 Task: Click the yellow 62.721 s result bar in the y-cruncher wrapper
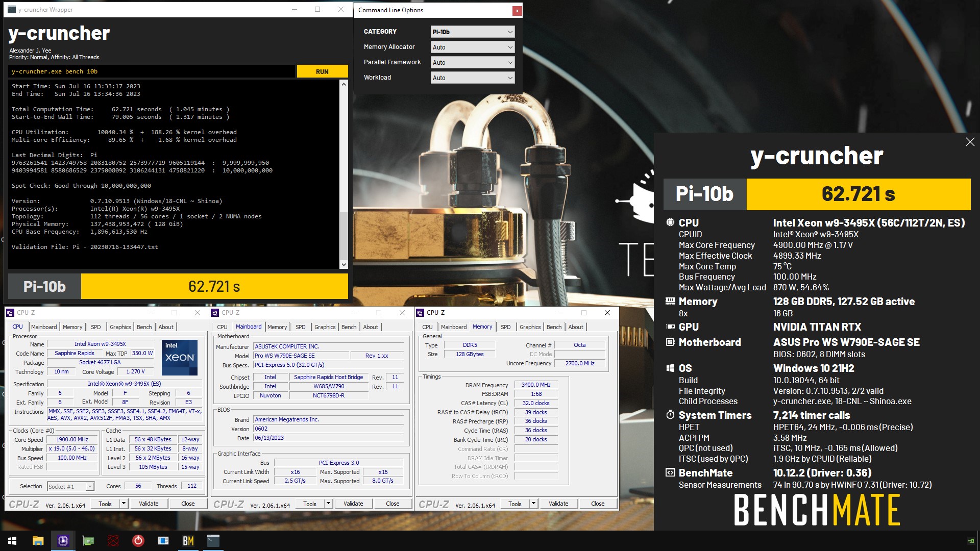pos(214,286)
